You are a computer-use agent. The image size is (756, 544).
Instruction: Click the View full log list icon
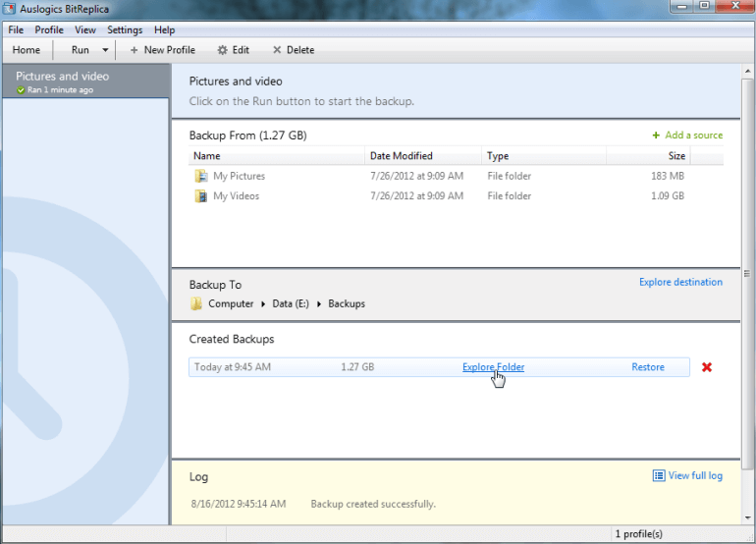pos(659,475)
